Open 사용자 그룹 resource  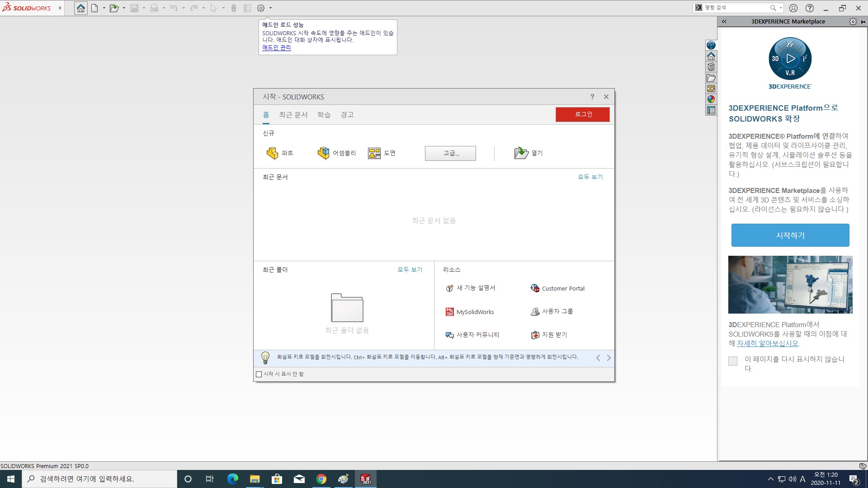pos(552,311)
